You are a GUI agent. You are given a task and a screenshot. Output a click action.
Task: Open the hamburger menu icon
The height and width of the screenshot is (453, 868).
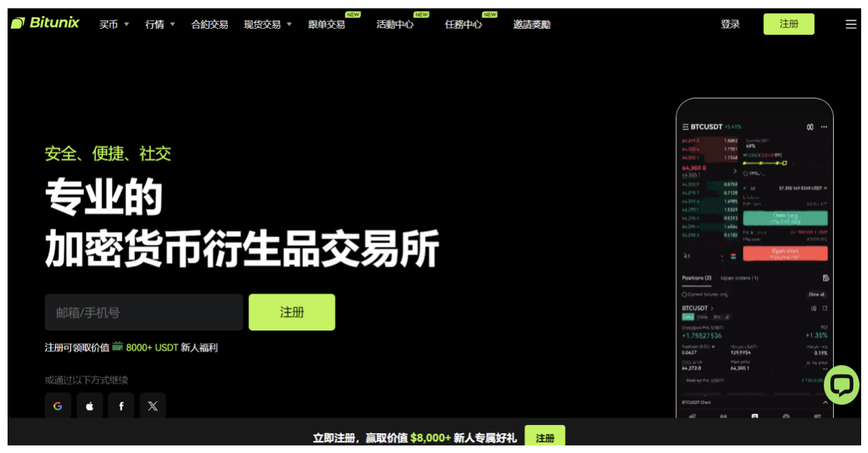[x=851, y=24]
